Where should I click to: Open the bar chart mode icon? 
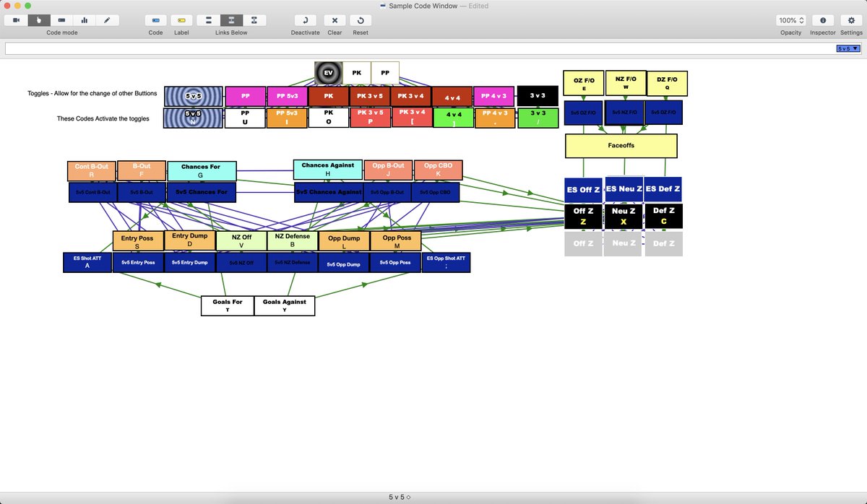pyautogui.click(x=85, y=20)
